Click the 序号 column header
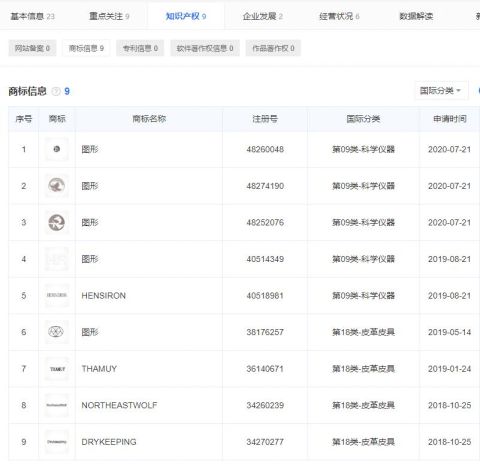Viewport: 480px width, 467px height. tap(24, 119)
